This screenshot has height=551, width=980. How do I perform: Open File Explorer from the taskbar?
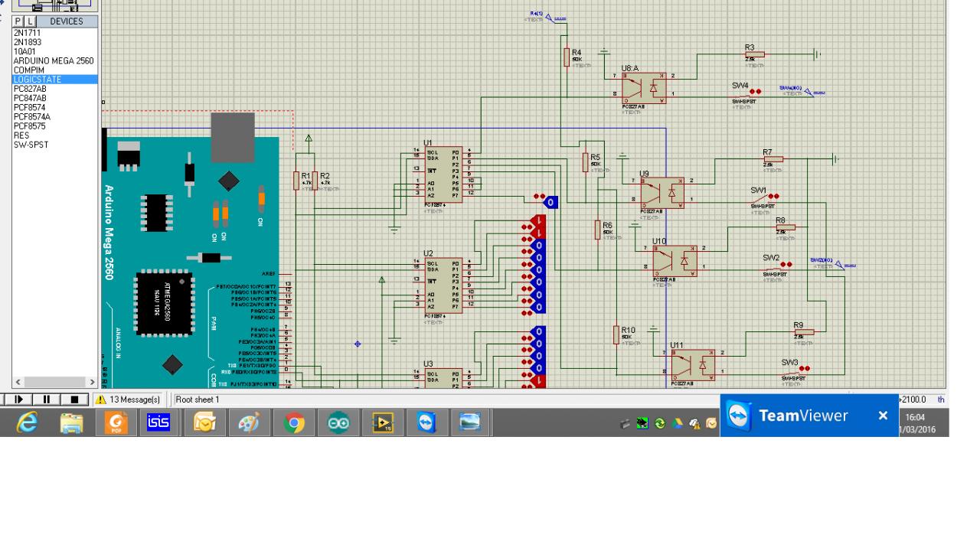(71, 422)
